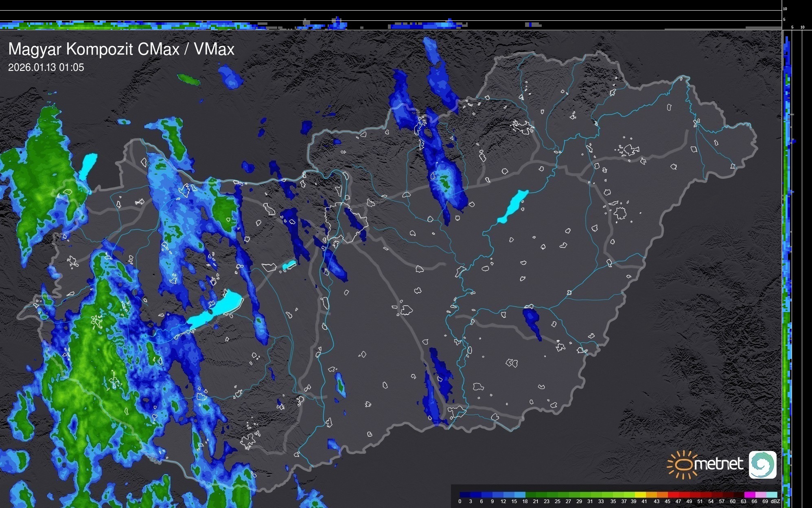Click the dBZ unit label on the legend
Image resolution: width=812 pixels, height=508 pixels.
[775, 501]
